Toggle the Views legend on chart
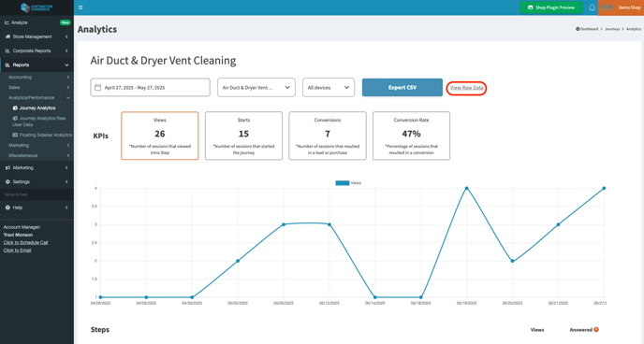 pyautogui.click(x=348, y=183)
